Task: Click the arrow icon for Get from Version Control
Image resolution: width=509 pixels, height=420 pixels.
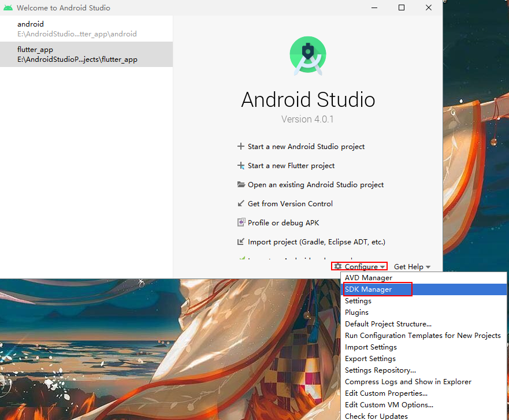Action: click(x=240, y=204)
